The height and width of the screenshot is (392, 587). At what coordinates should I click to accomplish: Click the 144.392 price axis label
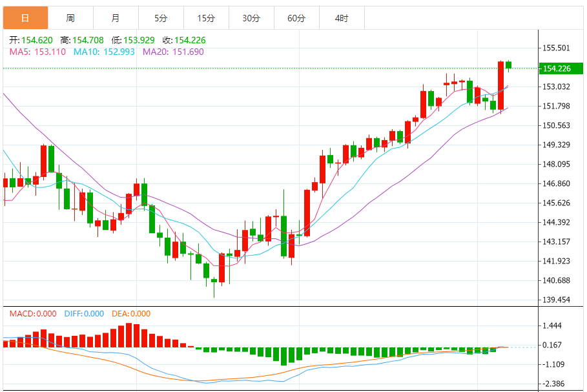pos(556,222)
